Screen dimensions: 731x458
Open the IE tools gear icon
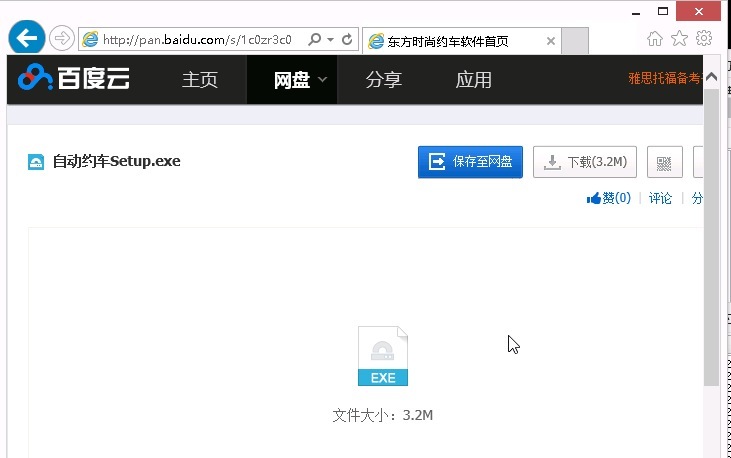[704, 39]
